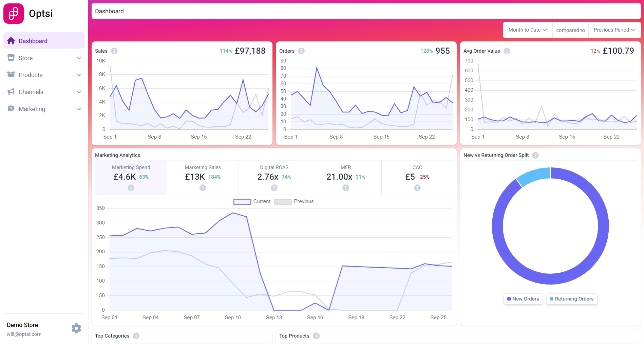Click the Marketing Analytics heading
Image resolution: width=644 pixels, height=344 pixels.
click(x=117, y=155)
